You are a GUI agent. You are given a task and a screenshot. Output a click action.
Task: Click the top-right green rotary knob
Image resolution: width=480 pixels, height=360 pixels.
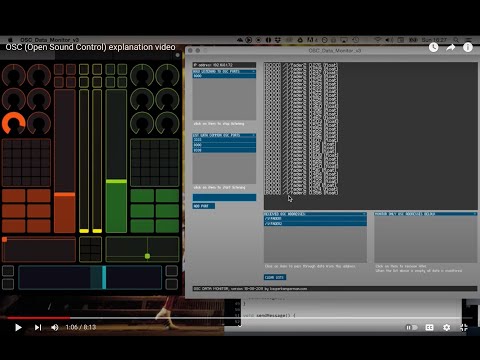(167, 75)
